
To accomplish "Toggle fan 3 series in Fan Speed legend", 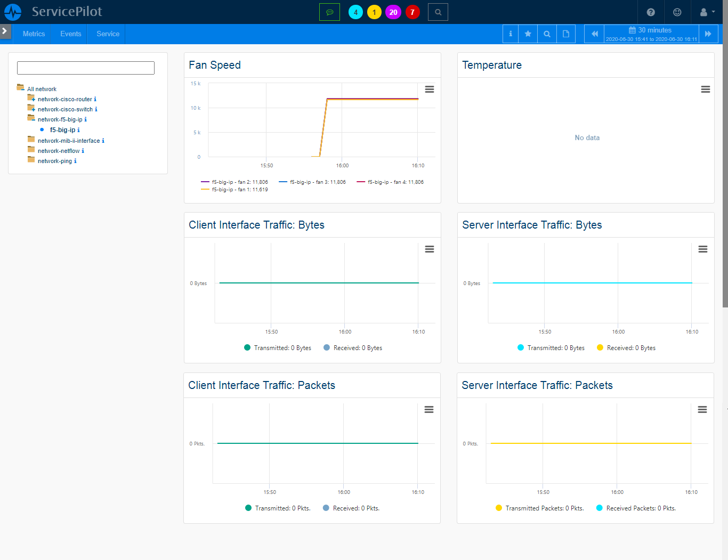I will coord(312,182).
